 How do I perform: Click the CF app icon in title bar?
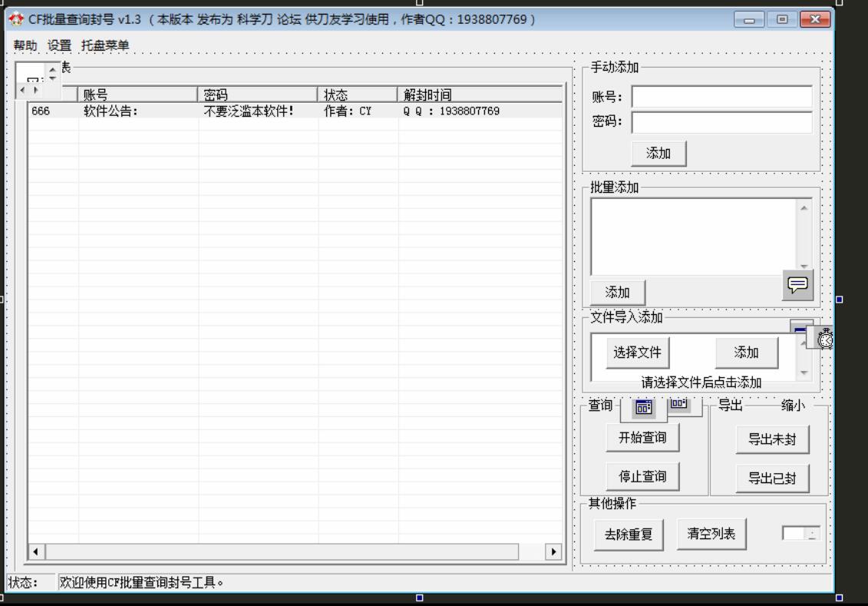16,19
